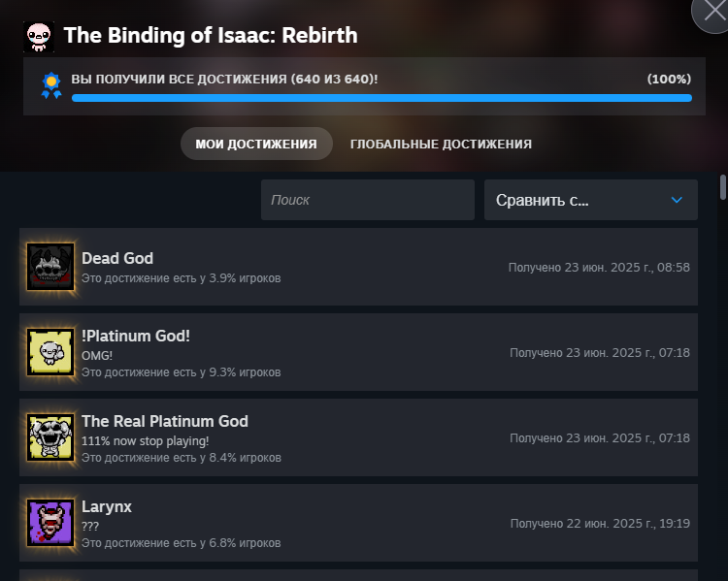Viewport: 728px width, 581px height.
Task: Click the Isaac game icon in header
Action: 39,36
